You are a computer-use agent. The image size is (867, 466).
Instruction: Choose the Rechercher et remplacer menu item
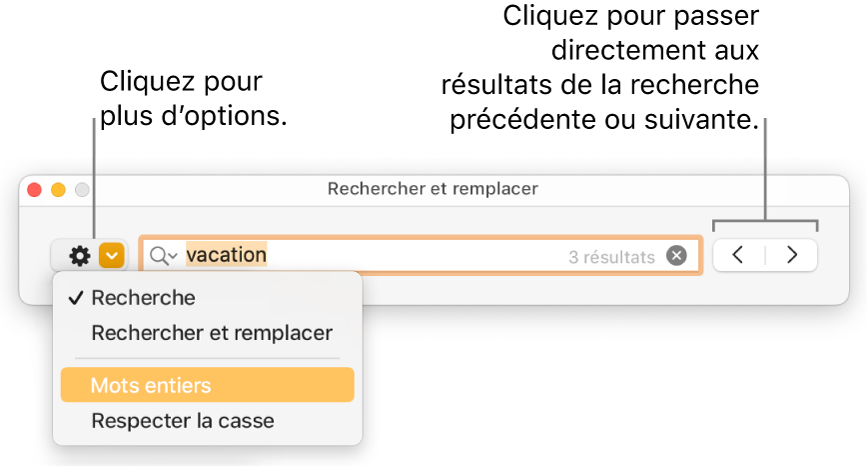click(211, 333)
